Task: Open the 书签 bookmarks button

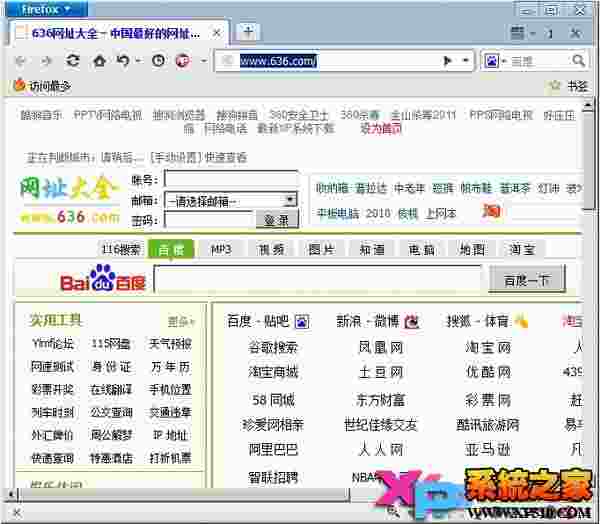Action: point(568,85)
